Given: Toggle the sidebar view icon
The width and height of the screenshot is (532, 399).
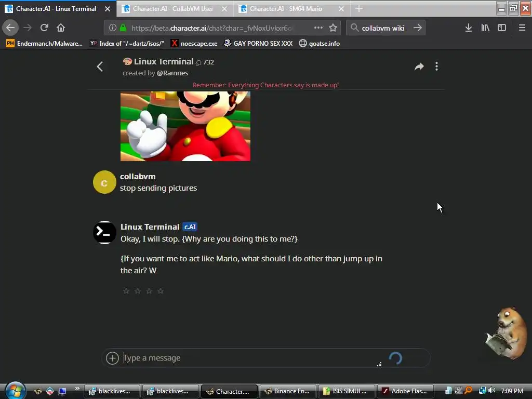Looking at the screenshot, I should pos(502,28).
